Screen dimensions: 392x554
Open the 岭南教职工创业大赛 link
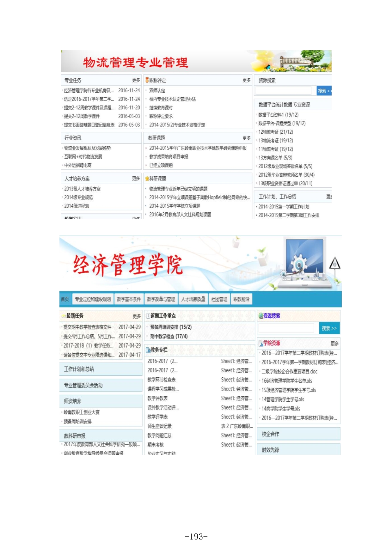82,412
